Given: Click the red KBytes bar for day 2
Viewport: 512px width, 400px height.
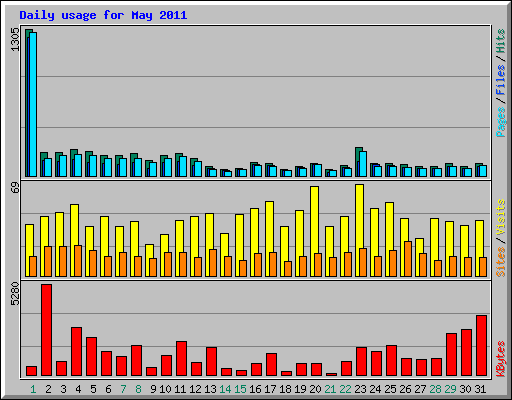Looking at the screenshot, I should coord(47,330).
